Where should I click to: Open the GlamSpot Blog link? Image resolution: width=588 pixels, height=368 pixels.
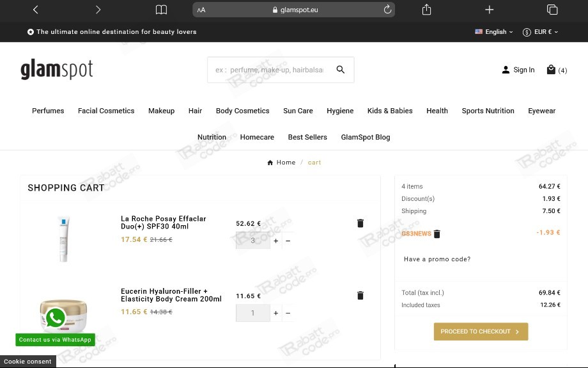[365, 137]
